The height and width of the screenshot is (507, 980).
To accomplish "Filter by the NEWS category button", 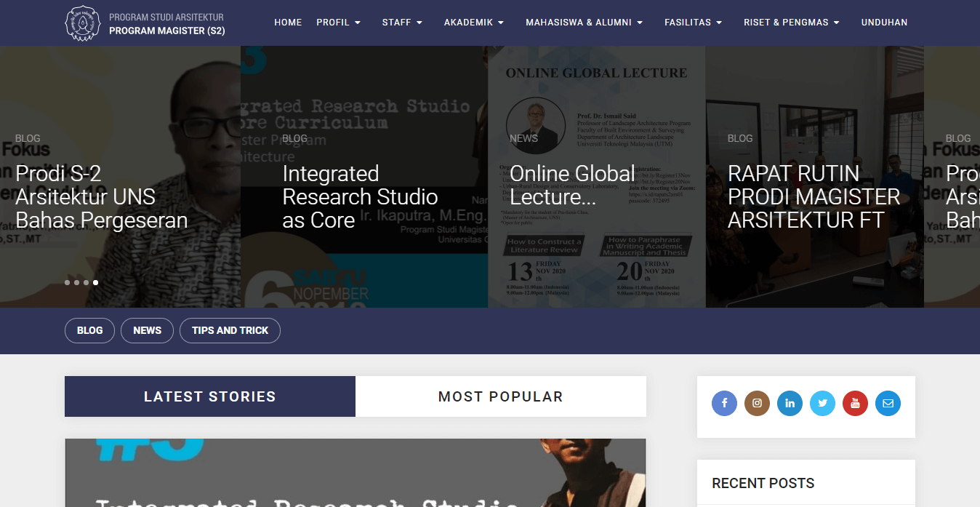I will pyautogui.click(x=147, y=330).
